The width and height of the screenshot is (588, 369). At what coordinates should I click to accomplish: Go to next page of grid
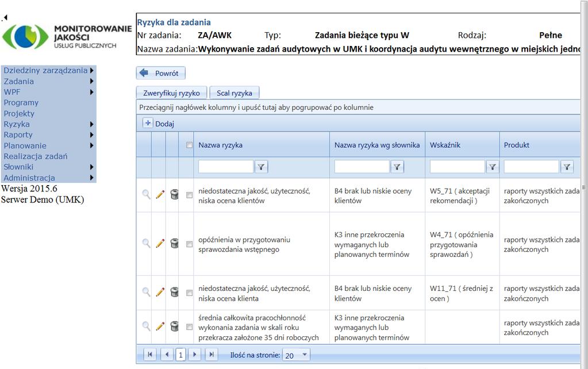(x=194, y=355)
